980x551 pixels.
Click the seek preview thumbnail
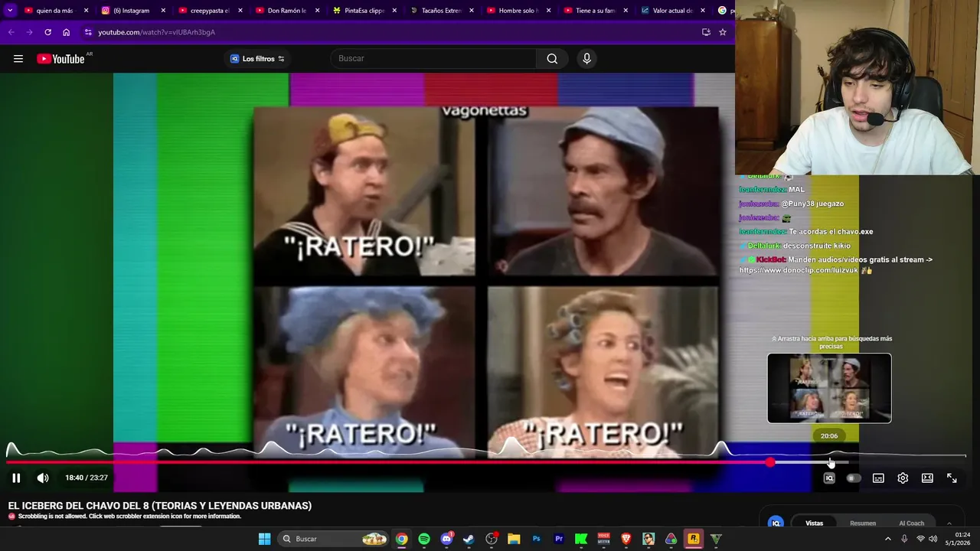829,388
